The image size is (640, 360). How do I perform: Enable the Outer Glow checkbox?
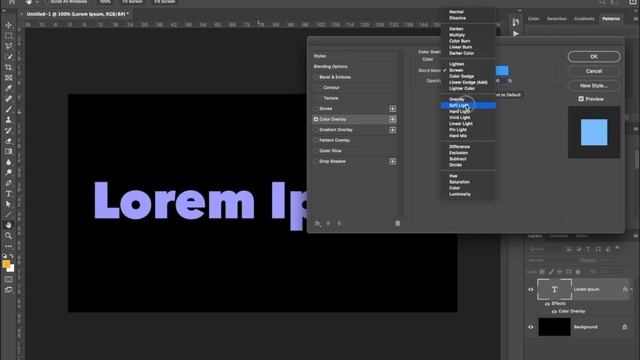click(316, 151)
